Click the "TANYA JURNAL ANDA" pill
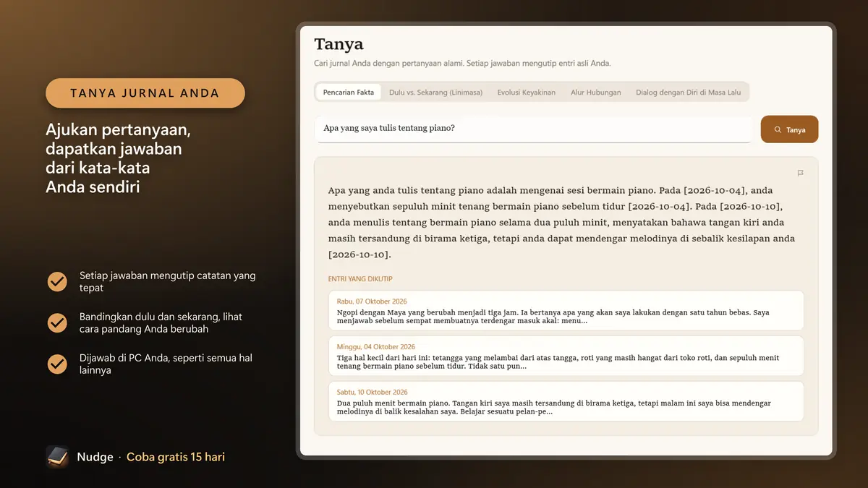This screenshot has width=868, height=488. (145, 93)
